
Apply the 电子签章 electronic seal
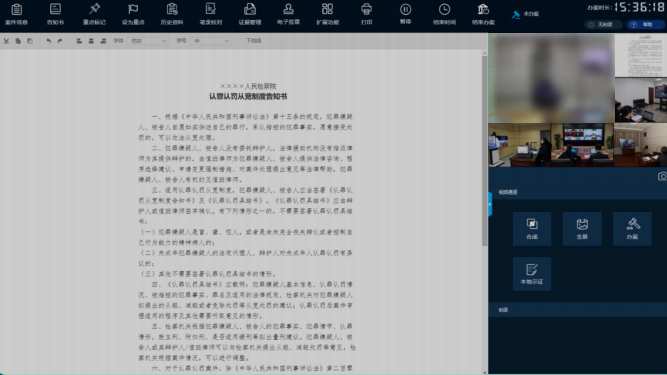288,14
